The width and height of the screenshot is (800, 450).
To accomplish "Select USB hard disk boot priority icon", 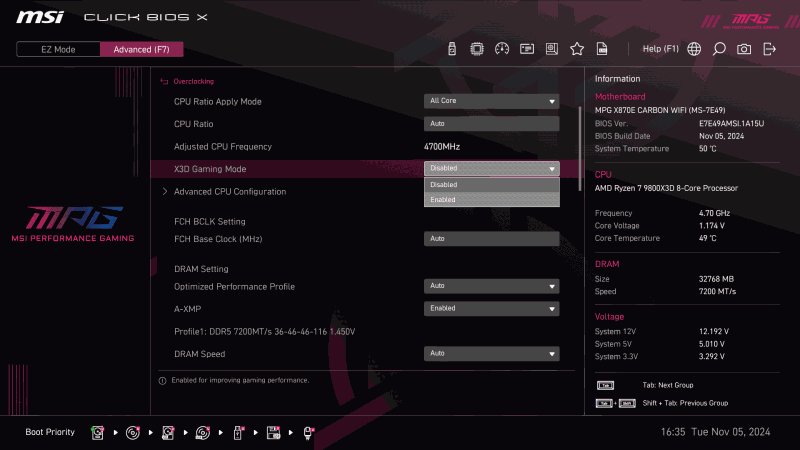I will pos(168,433).
